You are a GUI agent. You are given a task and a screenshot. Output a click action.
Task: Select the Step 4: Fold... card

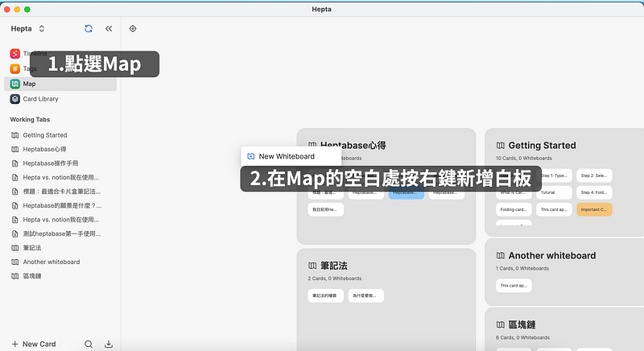(x=594, y=192)
